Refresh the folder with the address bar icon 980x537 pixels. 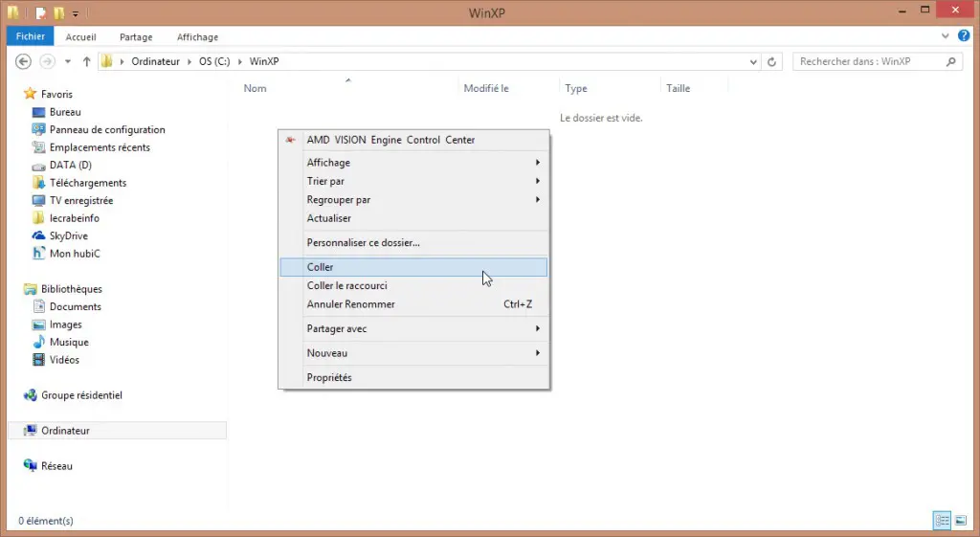[773, 61]
